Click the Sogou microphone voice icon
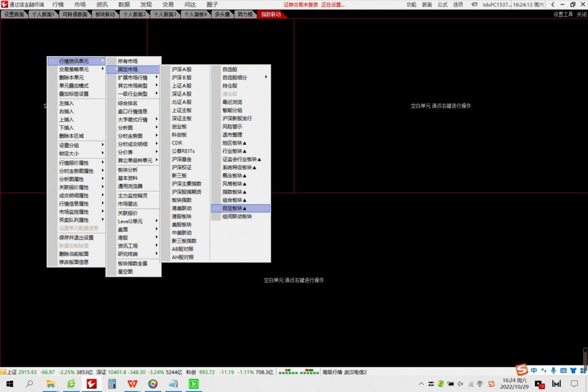Viewport: 588px width, 392px height. pos(553,370)
